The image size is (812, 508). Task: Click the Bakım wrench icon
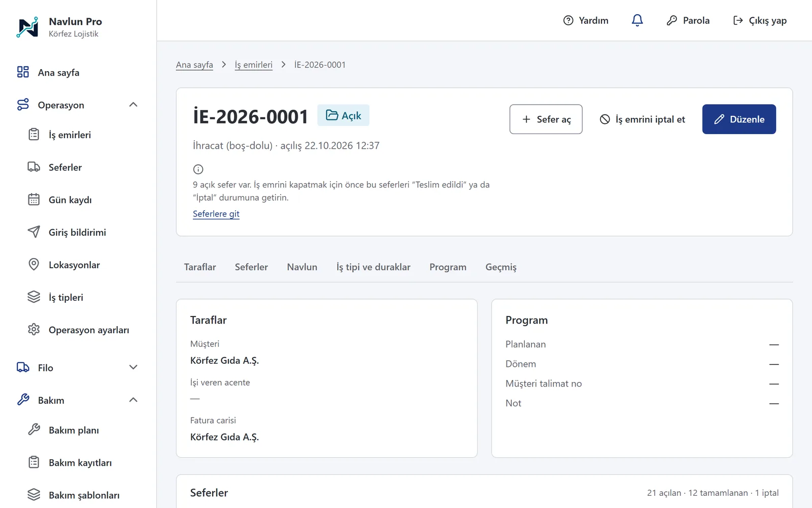[x=23, y=400]
